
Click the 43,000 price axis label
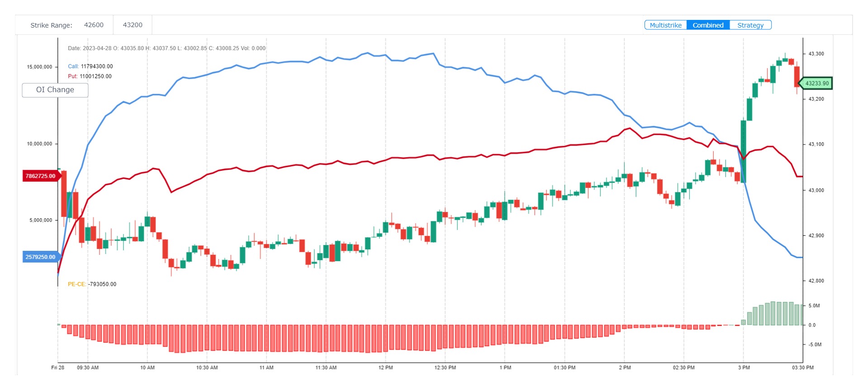point(816,190)
